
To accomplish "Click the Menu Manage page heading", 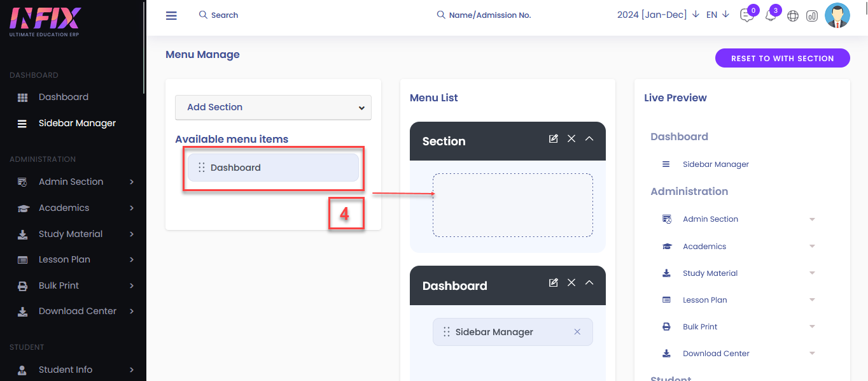I will click(x=202, y=55).
